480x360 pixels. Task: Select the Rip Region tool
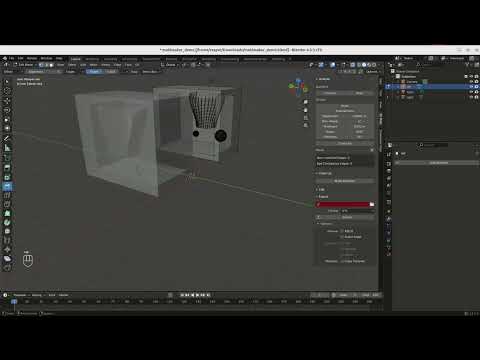[7, 268]
